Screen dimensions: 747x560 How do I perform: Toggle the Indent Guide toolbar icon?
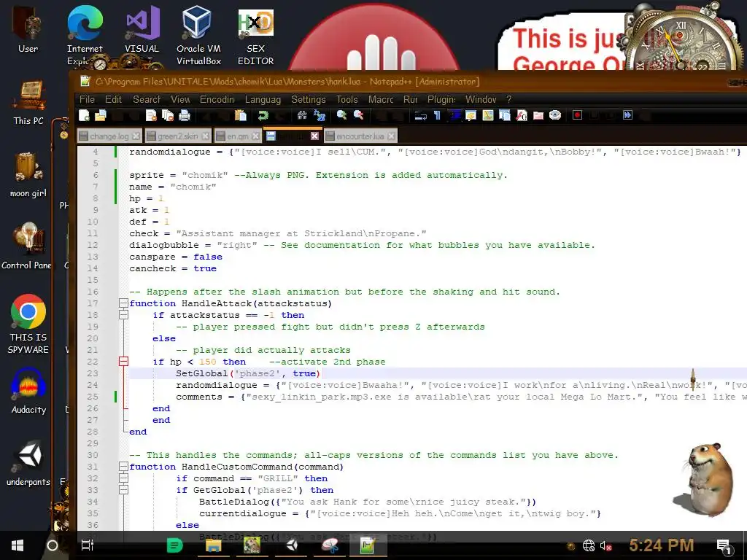click(x=454, y=115)
